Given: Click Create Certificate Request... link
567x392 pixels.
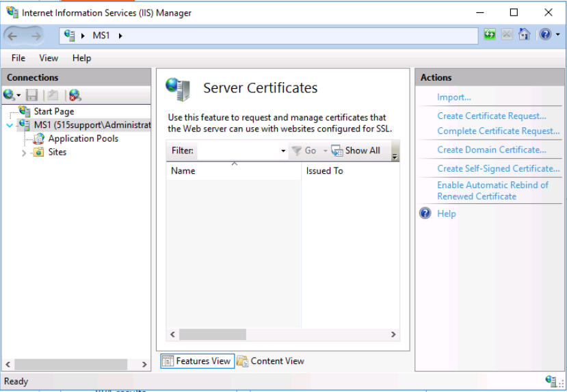Looking at the screenshot, I should point(492,116).
